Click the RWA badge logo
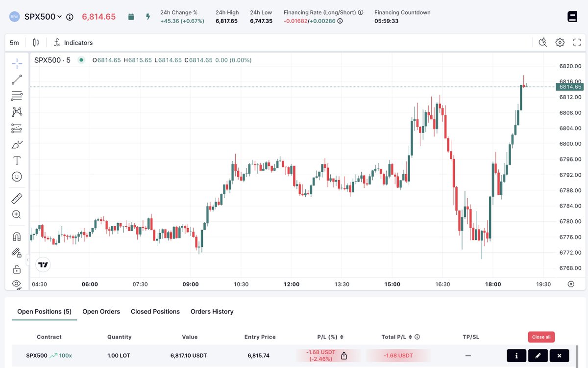This screenshot has height=368, width=588. [15, 17]
